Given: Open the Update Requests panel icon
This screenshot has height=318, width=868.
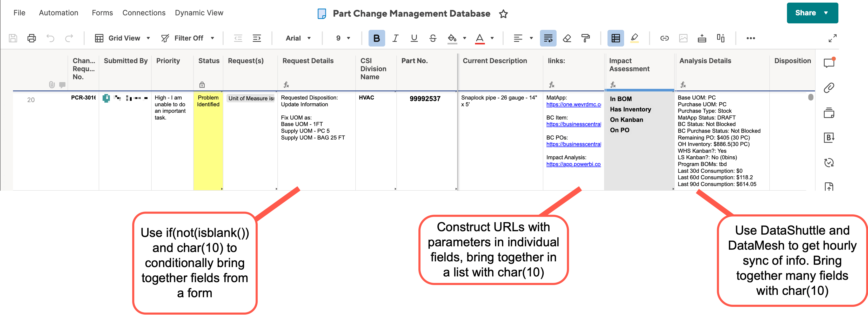Looking at the screenshot, I should (829, 163).
